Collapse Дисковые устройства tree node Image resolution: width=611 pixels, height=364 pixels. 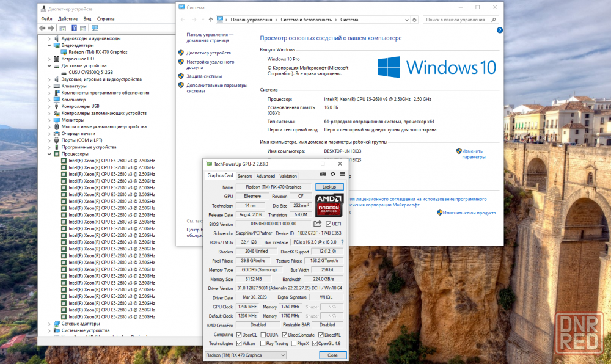point(49,66)
